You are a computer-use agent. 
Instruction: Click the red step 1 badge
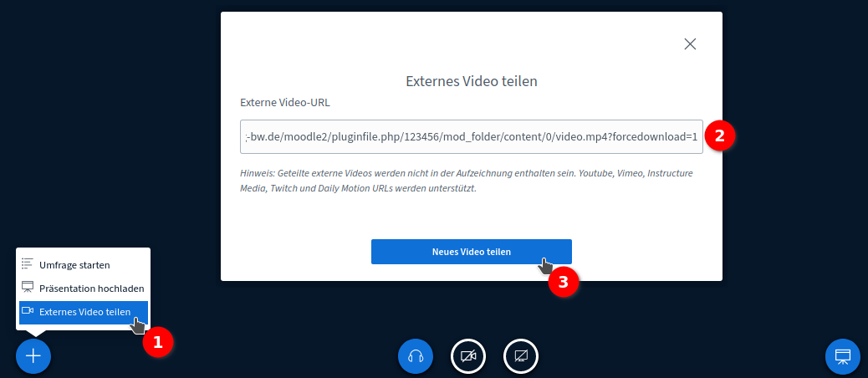click(158, 341)
